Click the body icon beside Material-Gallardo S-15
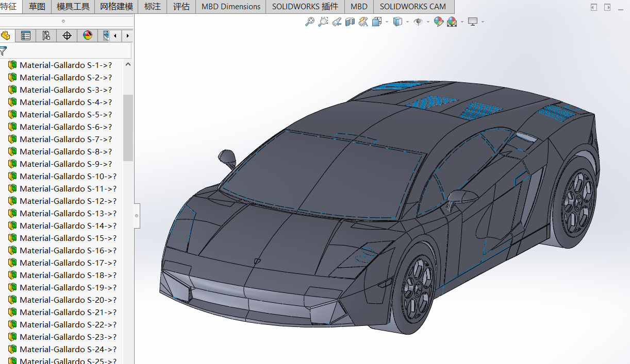 [12, 238]
